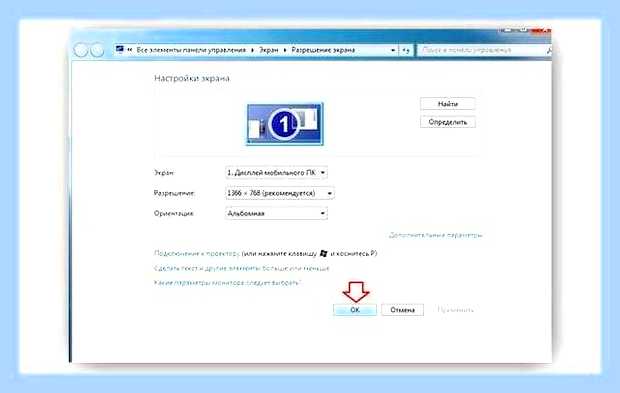Click the 'Применить' button
The image size is (620, 393).
pos(456,310)
